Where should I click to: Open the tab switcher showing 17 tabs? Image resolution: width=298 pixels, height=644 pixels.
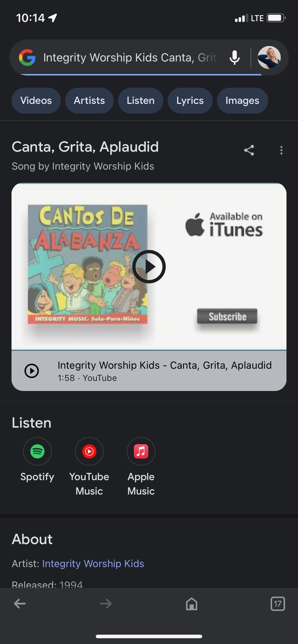point(277,604)
